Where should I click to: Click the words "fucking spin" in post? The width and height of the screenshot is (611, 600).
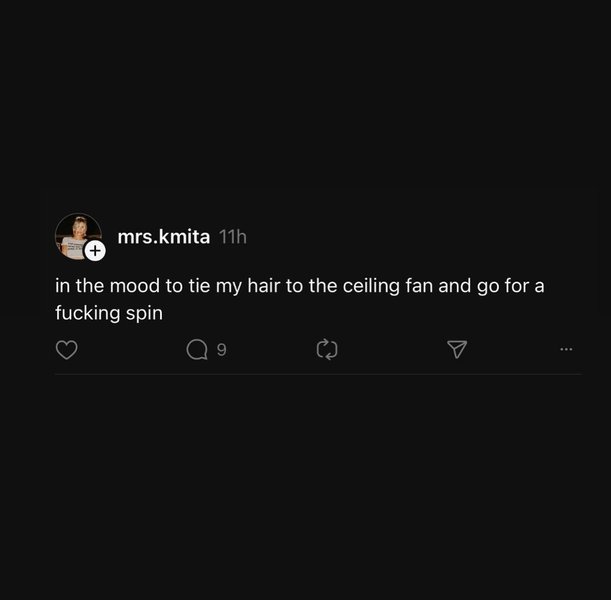pos(109,313)
